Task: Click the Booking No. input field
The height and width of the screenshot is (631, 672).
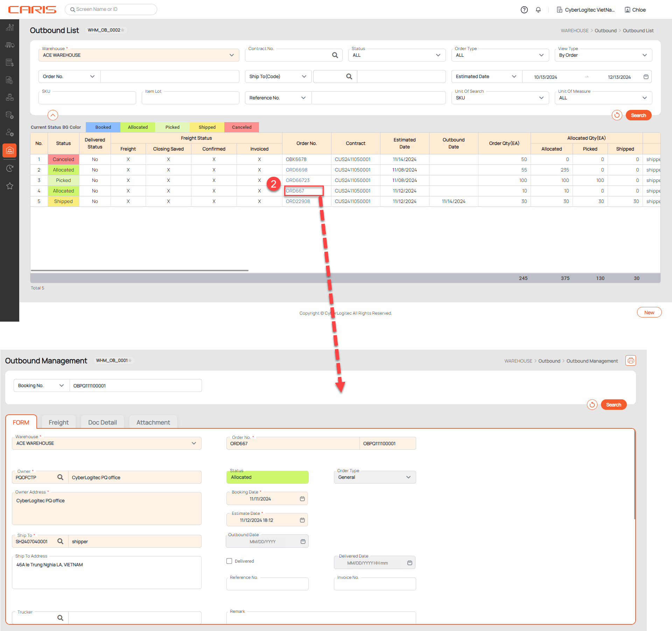Action: 135,386
